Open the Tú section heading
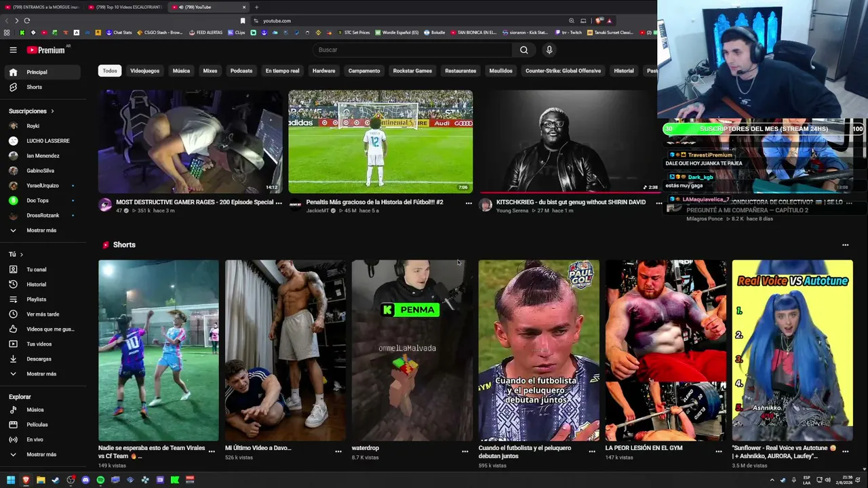 (16, 254)
